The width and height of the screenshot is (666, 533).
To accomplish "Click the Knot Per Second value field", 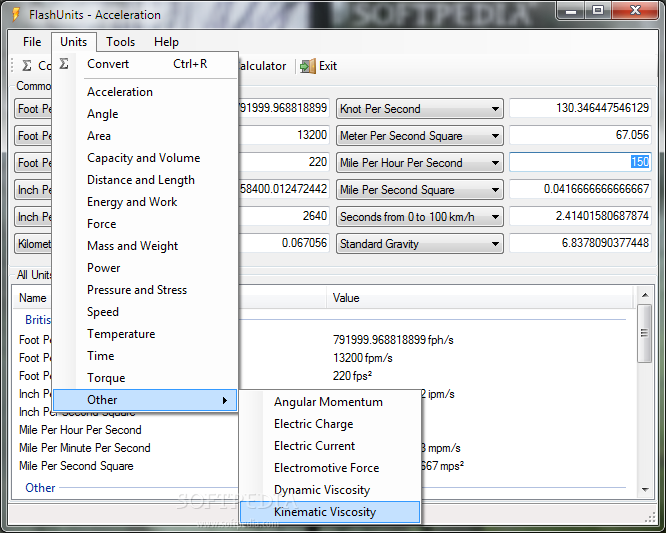I will (x=580, y=108).
